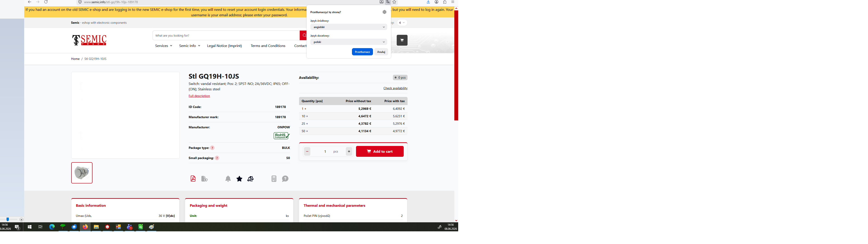The height and width of the screenshot is (244, 868).
Task: Click the quantity input field showing 1
Action: [x=325, y=151]
